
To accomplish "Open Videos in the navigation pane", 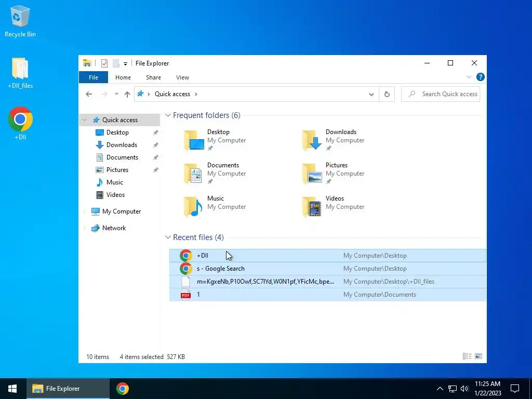I will [x=115, y=195].
